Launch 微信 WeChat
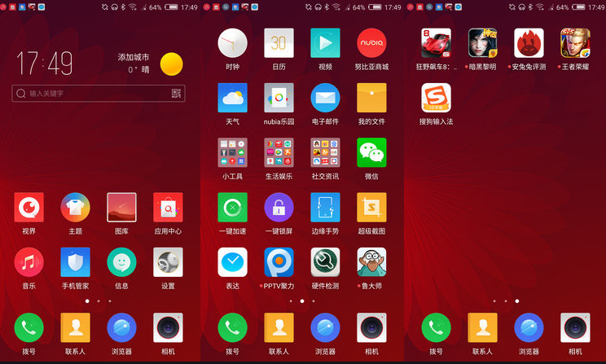This screenshot has height=364, width=606. [371, 152]
